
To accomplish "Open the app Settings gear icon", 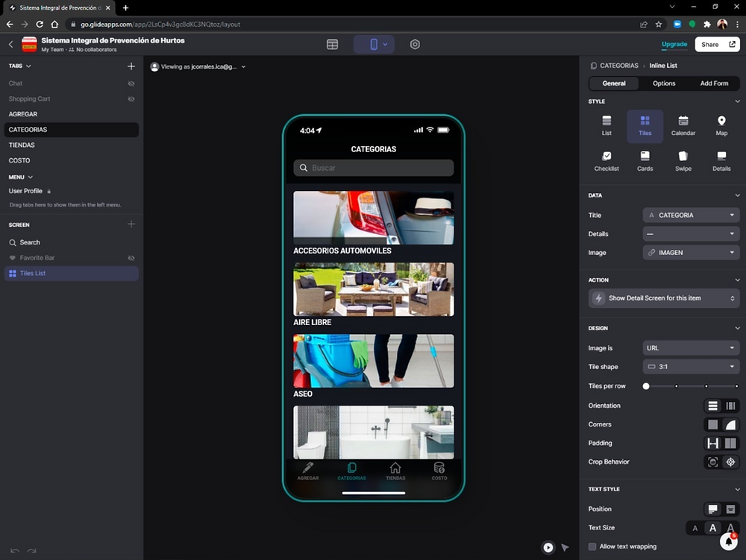I will (x=415, y=44).
